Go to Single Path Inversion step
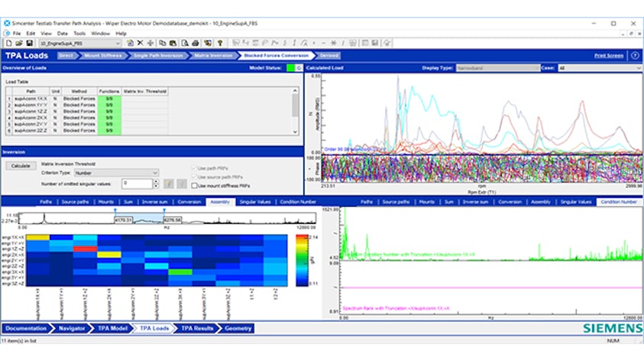The image size is (644, 362). [x=158, y=56]
